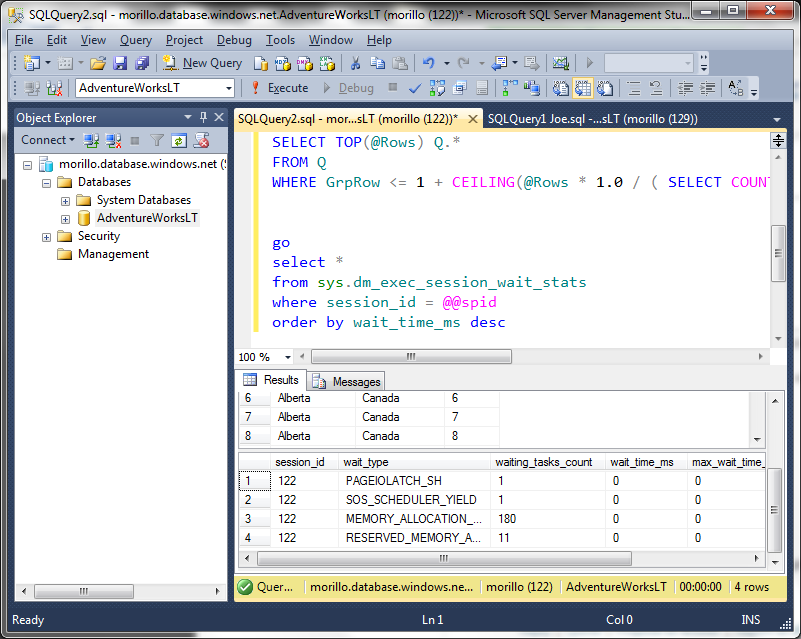This screenshot has width=801, height=639.
Task: Switch to the Messages results tab
Action: 346,382
